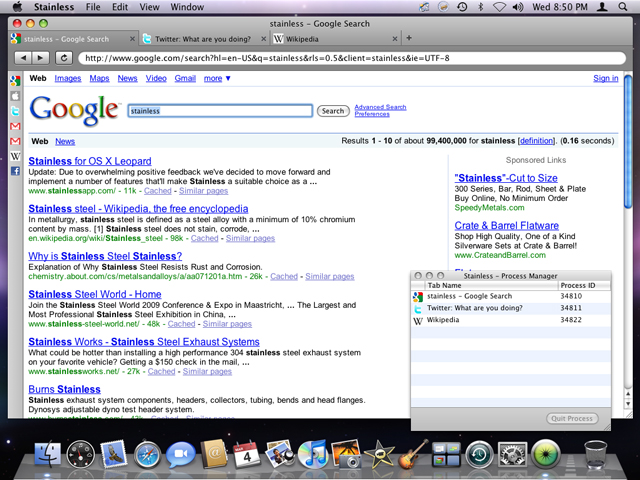Screen dimensions: 640x480
Task: Open the Apple bookmark in sidebar
Action: (x=15, y=96)
